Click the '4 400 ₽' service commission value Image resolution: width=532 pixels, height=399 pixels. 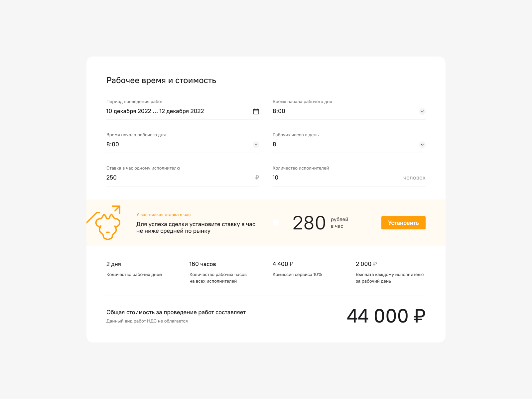pyautogui.click(x=283, y=264)
